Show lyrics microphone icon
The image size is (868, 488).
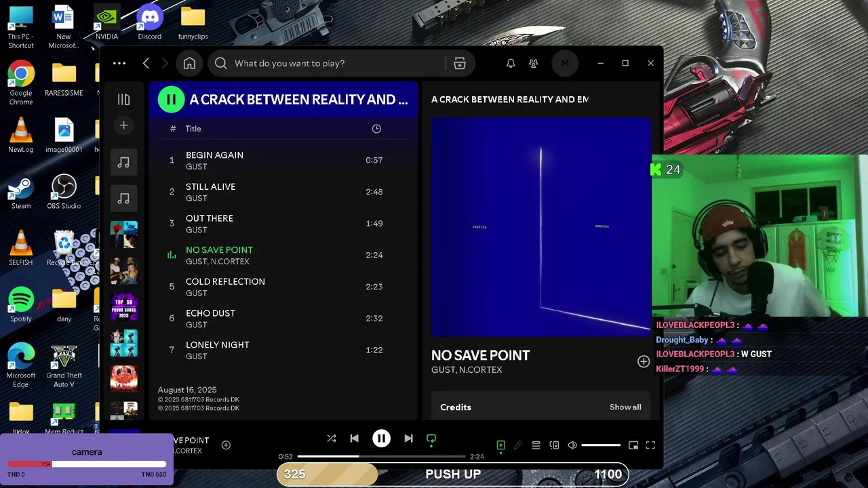pyautogui.click(x=518, y=445)
